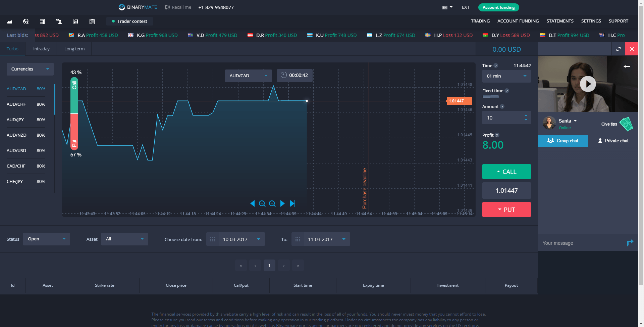
Task: Zoom in the chart with plus magnifier
Action: [x=272, y=203]
